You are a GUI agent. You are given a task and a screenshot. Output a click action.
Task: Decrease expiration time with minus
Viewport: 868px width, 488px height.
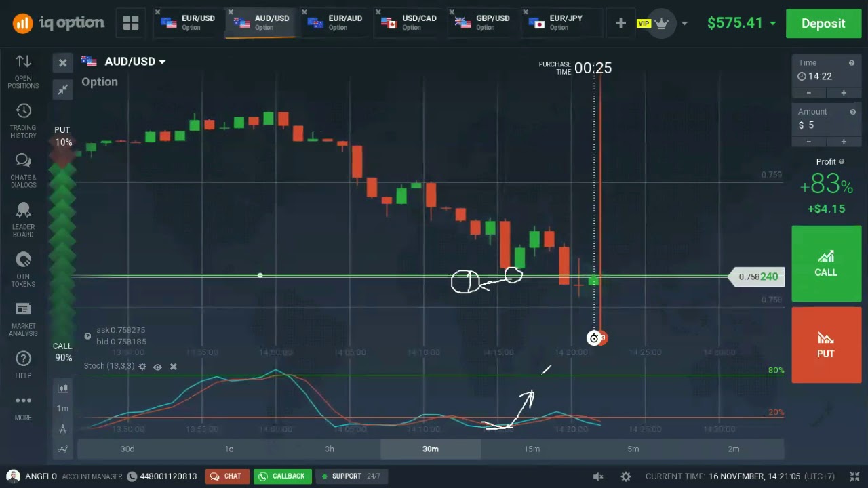tap(809, 93)
